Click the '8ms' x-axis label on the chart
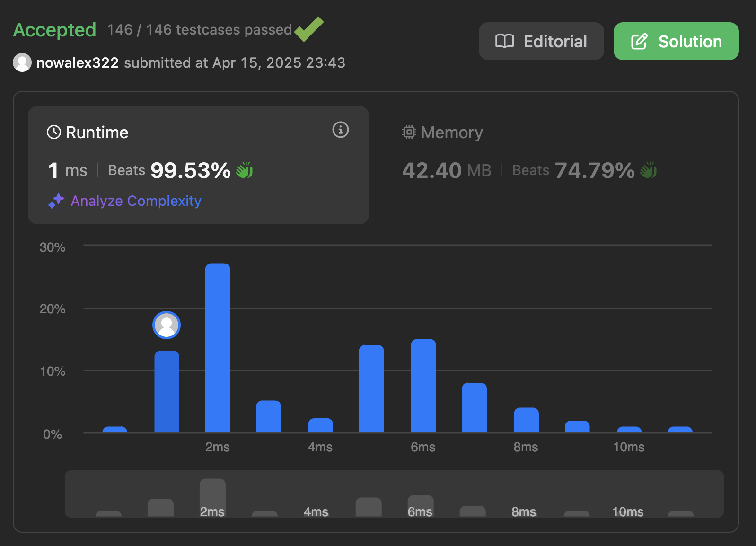 pos(526,447)
